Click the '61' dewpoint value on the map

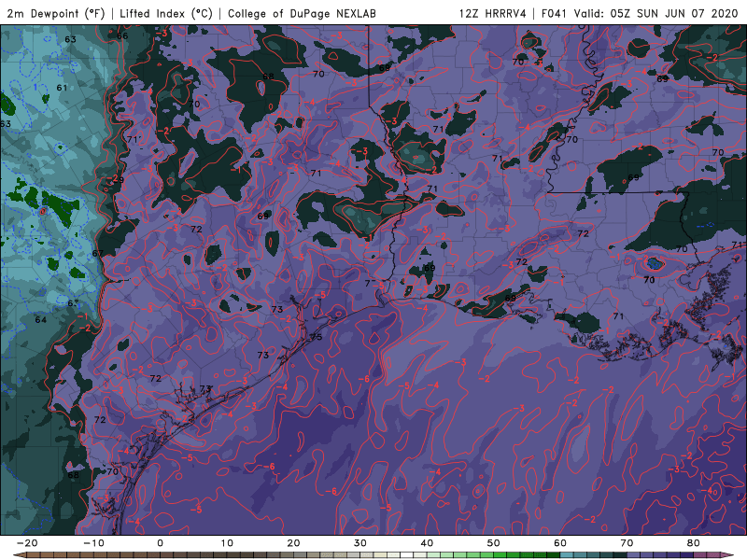(62, 88)
